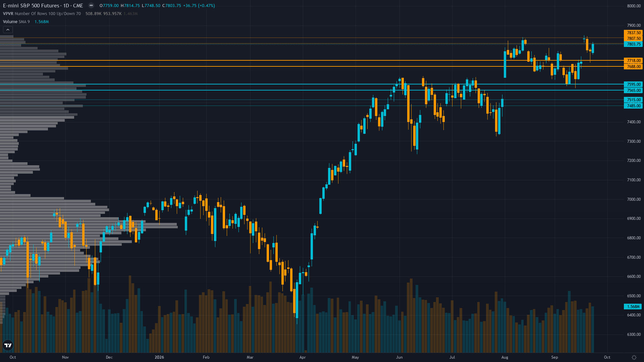Click the open value O7759.00 in header
This screenshot has height=362, width=644.
[109, 6]
